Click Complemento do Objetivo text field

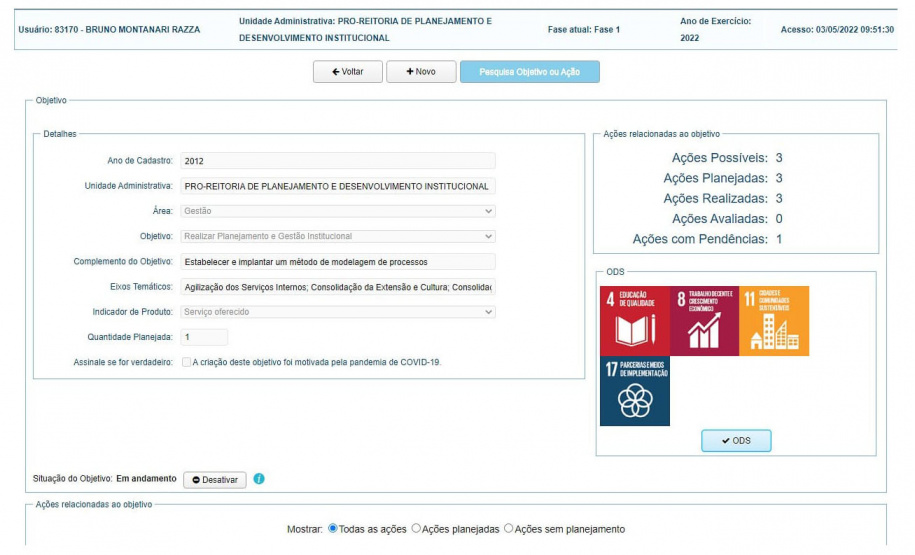pyautogui.click(x=338, y=262)
